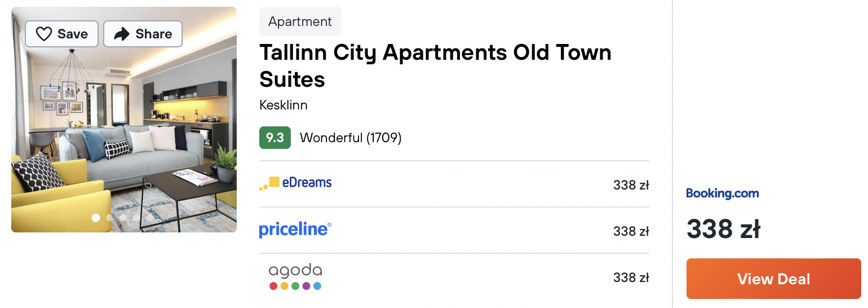The image size is (868, 308).
Task: Select the first carousel dot on photo
Action: coord(96,217)
